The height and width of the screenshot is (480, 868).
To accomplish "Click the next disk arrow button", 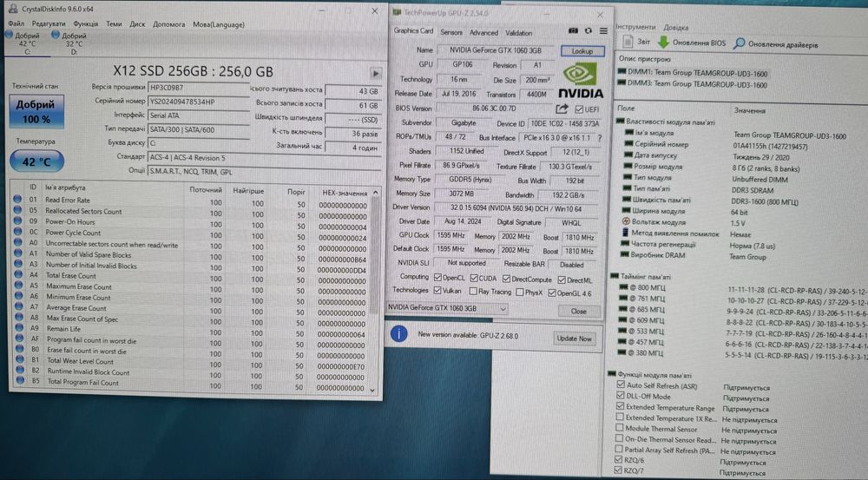I will coord(375,73).
